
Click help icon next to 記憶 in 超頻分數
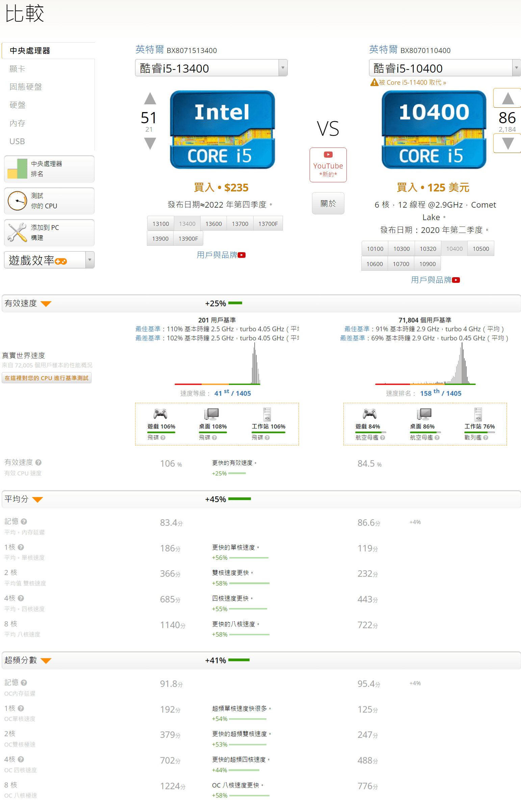pyautogui.click(x=24, y=682)
